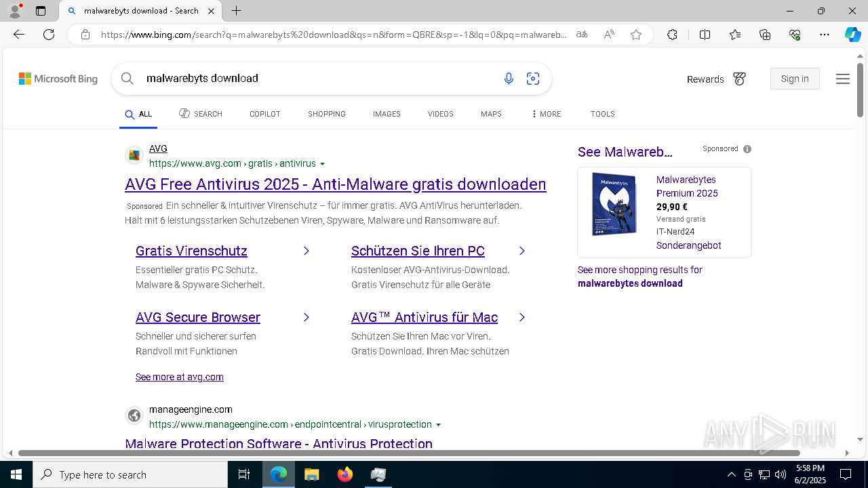
Task: Click the Sign in button
Action: [795, 79]
